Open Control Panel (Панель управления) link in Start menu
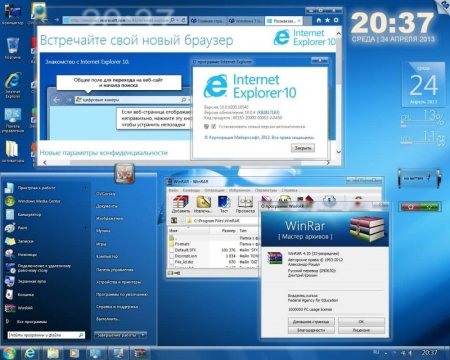 pos(115,269)
